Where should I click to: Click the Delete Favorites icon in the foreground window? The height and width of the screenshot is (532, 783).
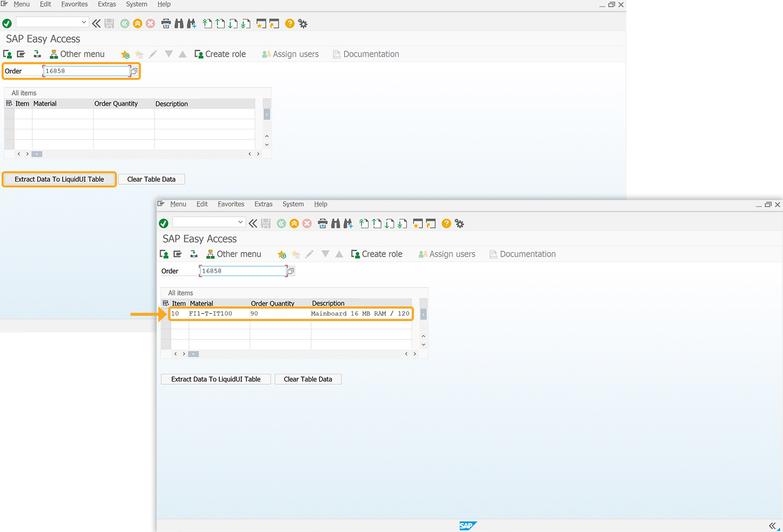click(x=295, y=254)
